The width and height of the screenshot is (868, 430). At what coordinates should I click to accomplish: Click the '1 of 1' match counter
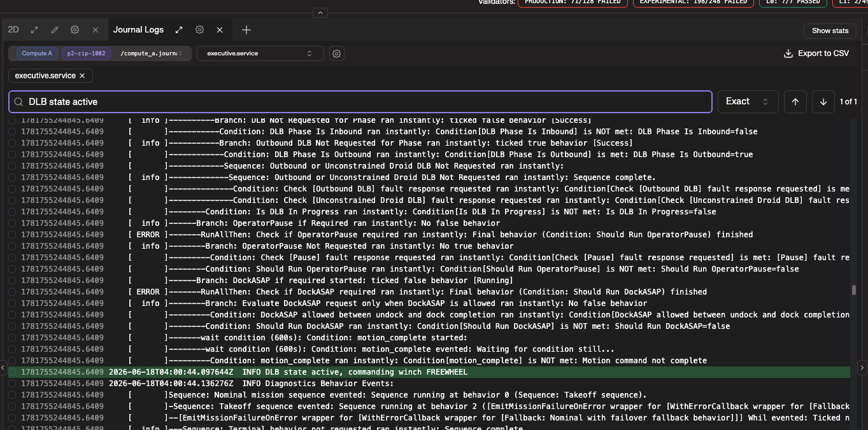tap(848, 102)
